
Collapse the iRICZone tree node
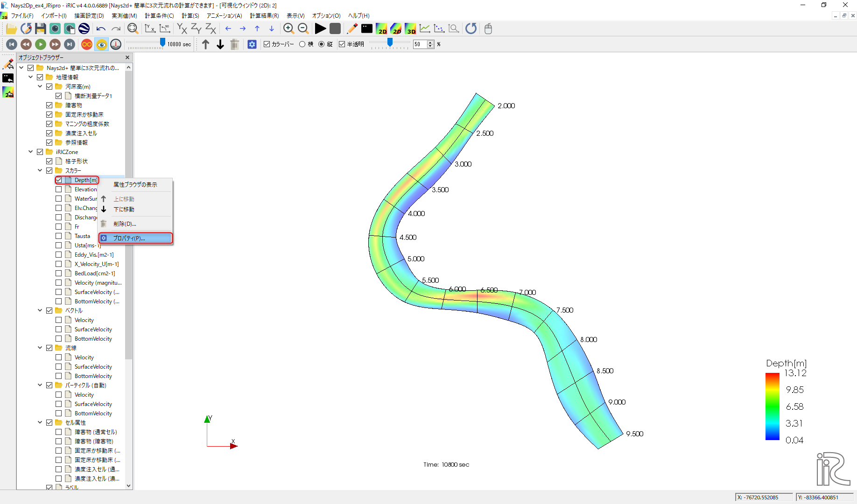pos(31,152)
